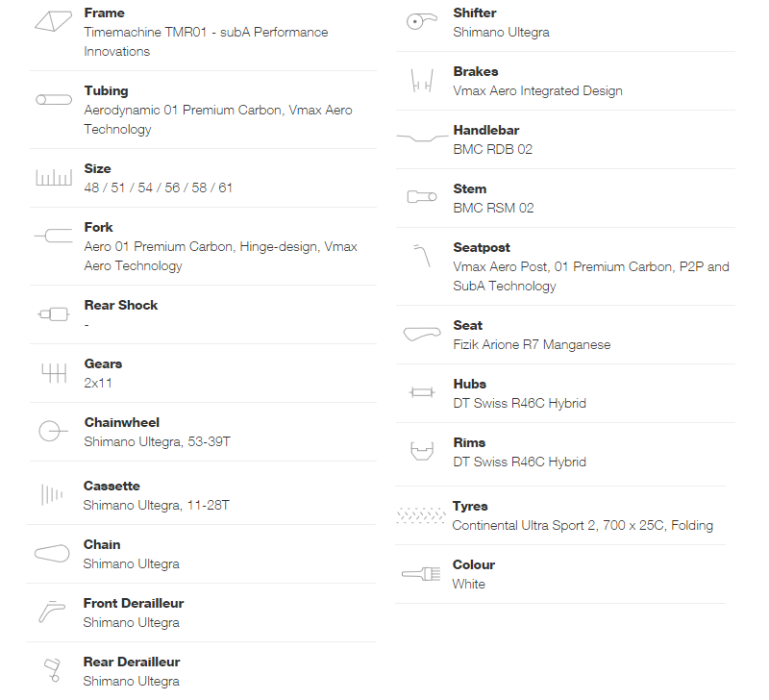Click the Handlebar outline icon
The width and height of the screenshot is (769, 700).
click(422, 137)
